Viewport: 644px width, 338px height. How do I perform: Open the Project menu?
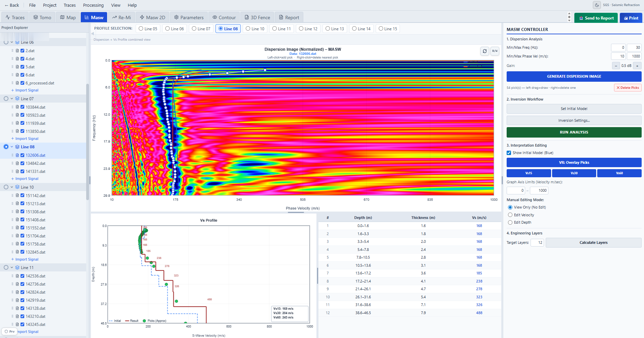coord(50,5)
